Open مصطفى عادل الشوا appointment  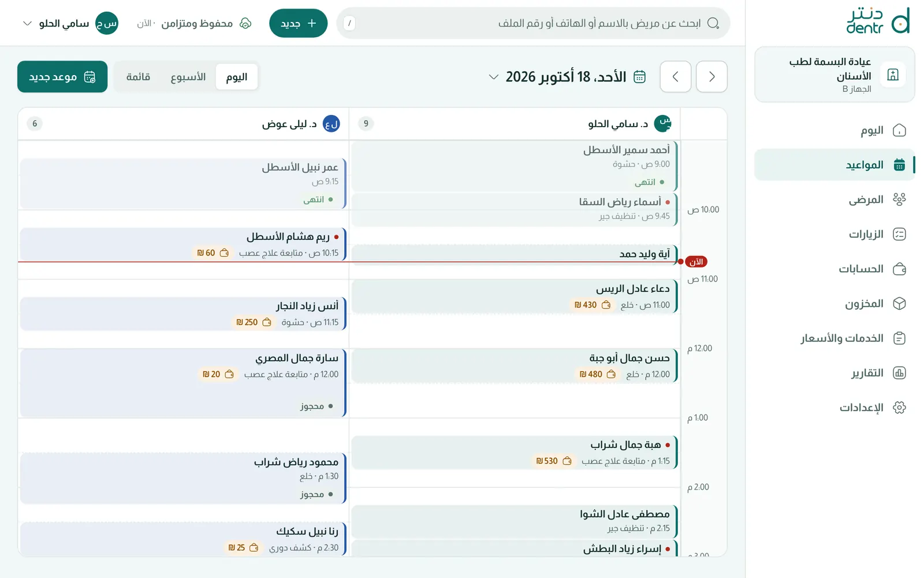point(514,521)
